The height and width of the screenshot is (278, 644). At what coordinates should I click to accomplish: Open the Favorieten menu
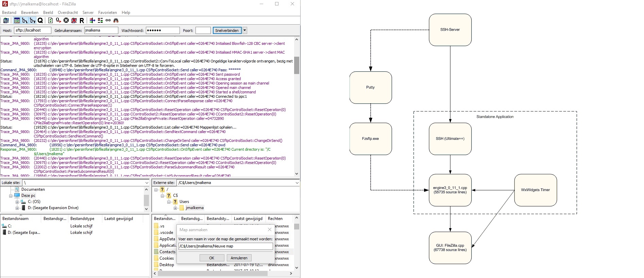[x=107, y=13]
